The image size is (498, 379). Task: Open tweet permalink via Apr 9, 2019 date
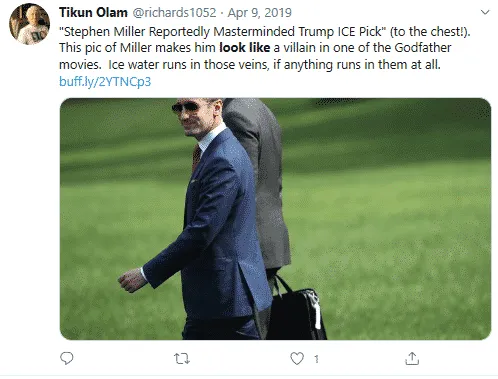[259, 13]
